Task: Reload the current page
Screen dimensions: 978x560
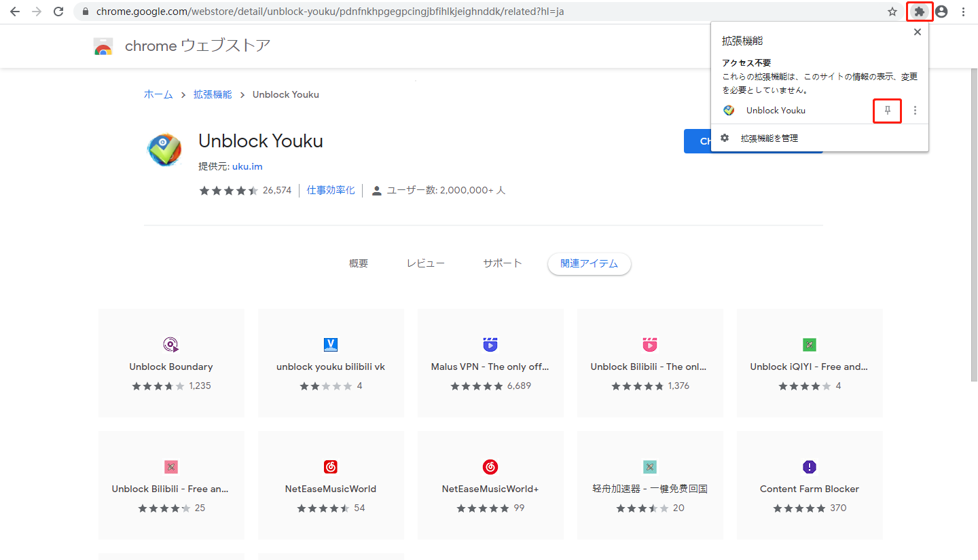Action: coord(58,12)
